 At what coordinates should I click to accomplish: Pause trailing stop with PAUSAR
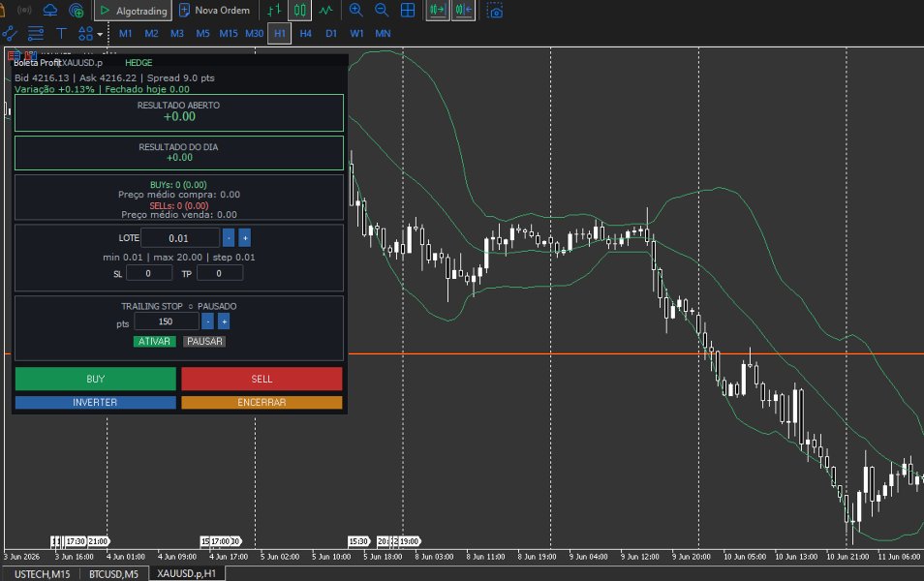[204, 341]
